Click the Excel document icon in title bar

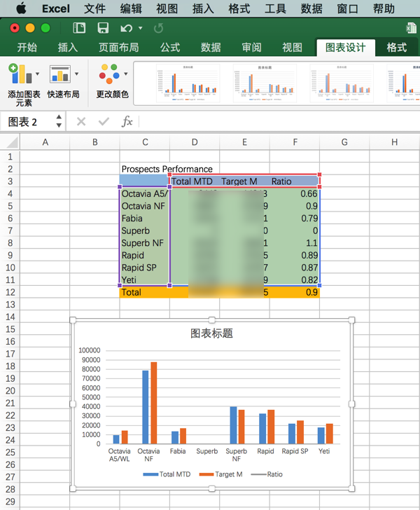click(411, 28)
